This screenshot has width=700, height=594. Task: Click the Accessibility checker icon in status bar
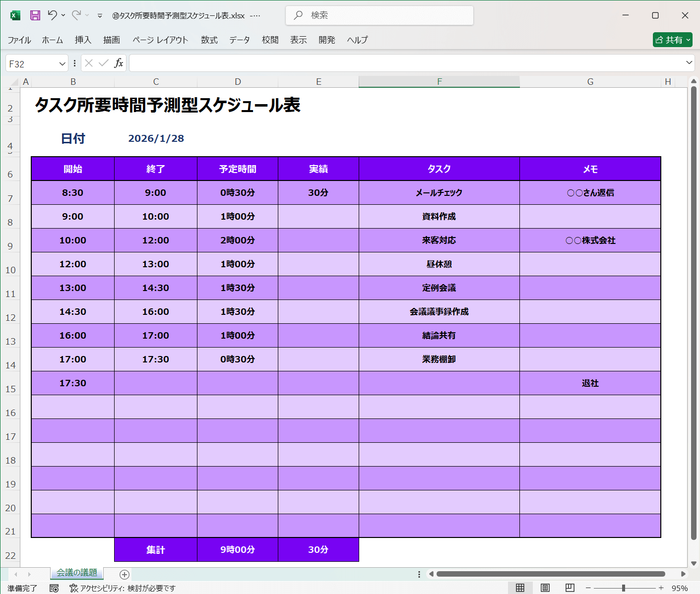click(x=73, y=588)
